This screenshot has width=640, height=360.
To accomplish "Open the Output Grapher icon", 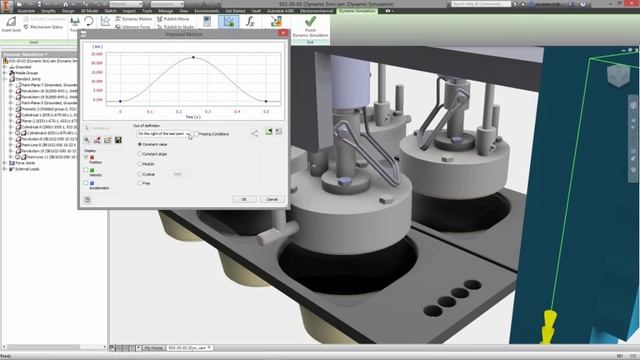I will 105,22.
